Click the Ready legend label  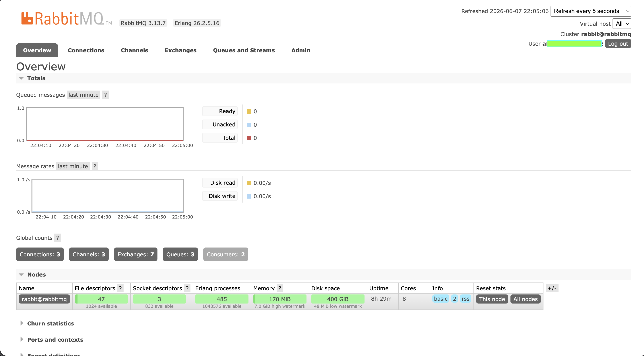tap(220, 111)
